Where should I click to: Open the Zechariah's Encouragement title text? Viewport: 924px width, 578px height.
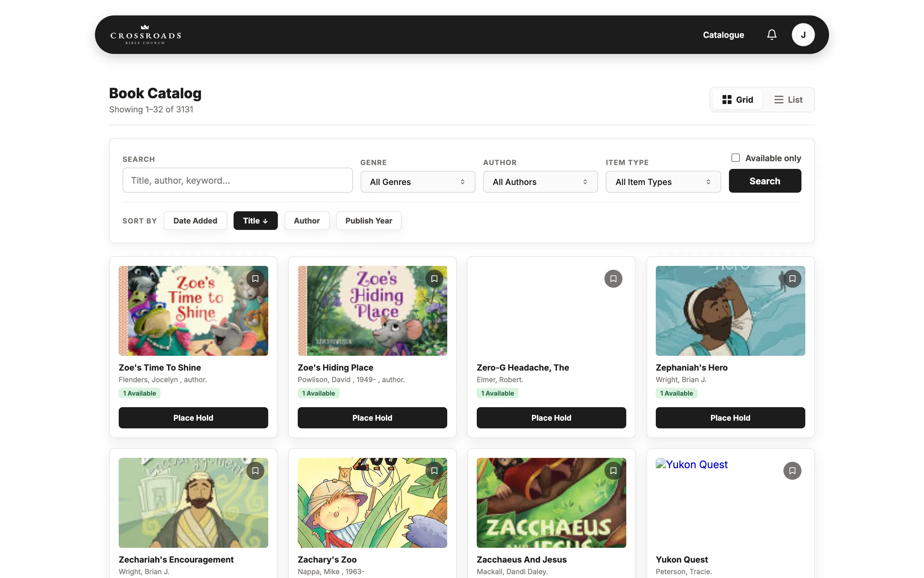(176, 559)
